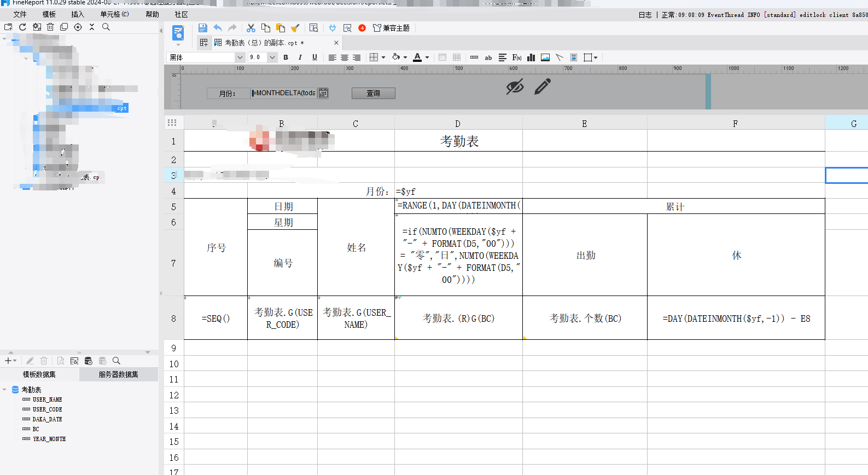Click the insert image icon
Viewport: 868px width, 475px height.
coord(545,57)
